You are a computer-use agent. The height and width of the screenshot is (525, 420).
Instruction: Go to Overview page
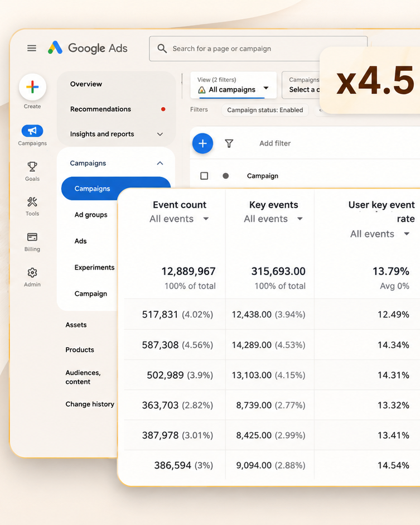click(86, 84)
